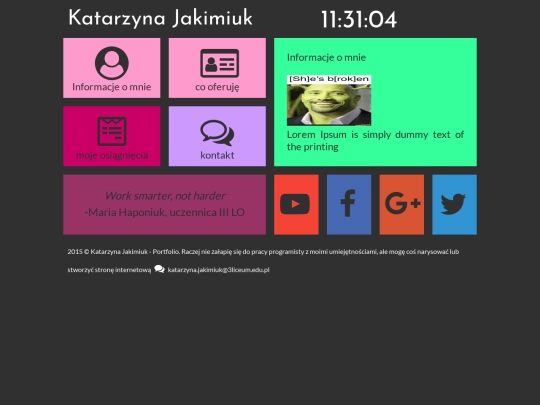The height and width of the screenshot is (405, 540).
Task: Click the chat bubbles contact icon
Action: pyautogui.click(x=217, y=133)
